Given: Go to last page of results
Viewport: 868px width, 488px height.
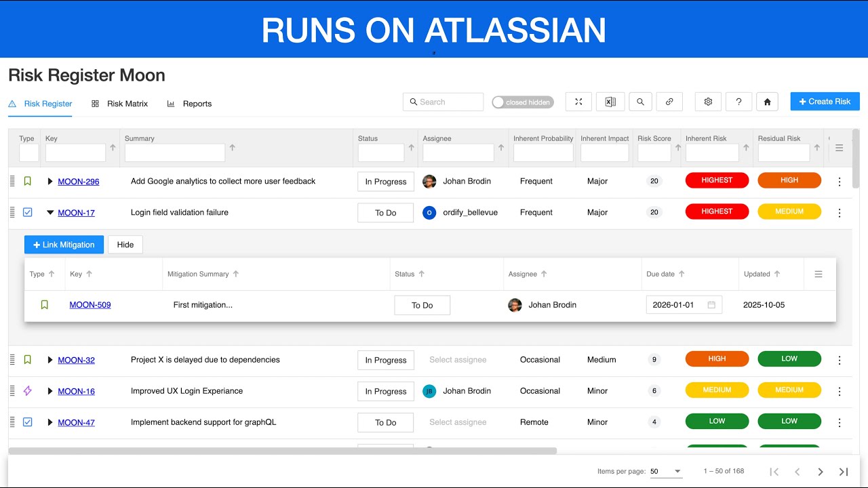Looking at the screenshot, I should 844,472.
